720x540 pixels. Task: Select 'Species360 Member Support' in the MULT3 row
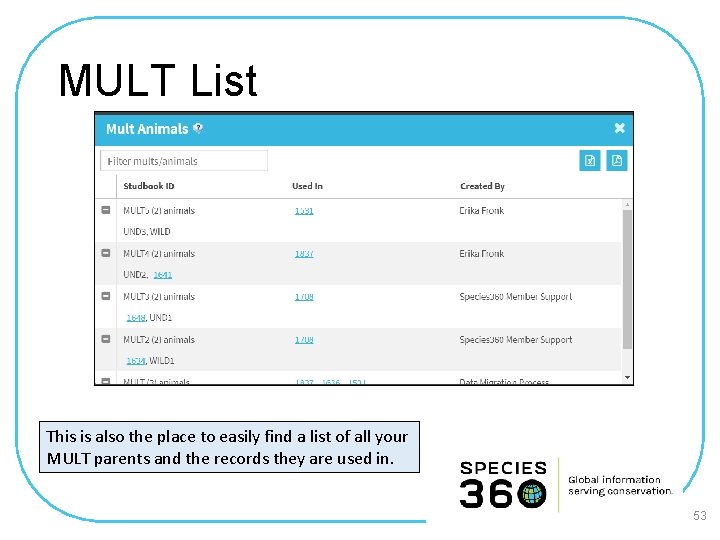pos(516,297)
